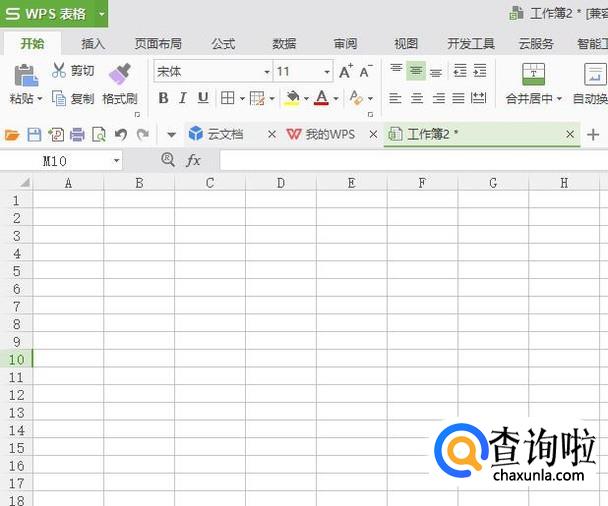Click the redo arrow

(x=143, y=135)
